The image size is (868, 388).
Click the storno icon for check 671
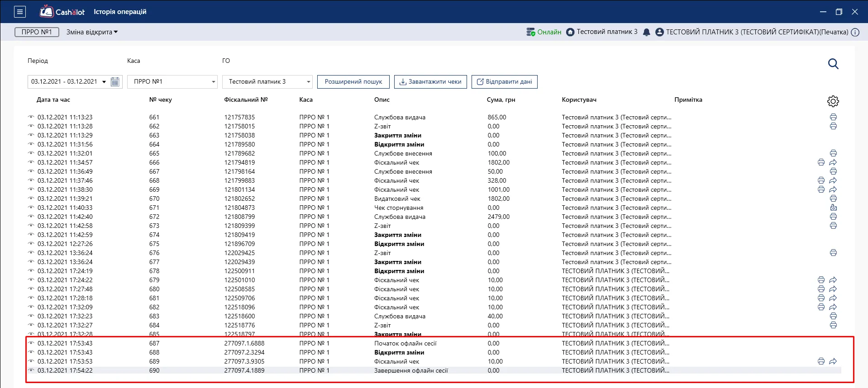[x=833, y=208]
